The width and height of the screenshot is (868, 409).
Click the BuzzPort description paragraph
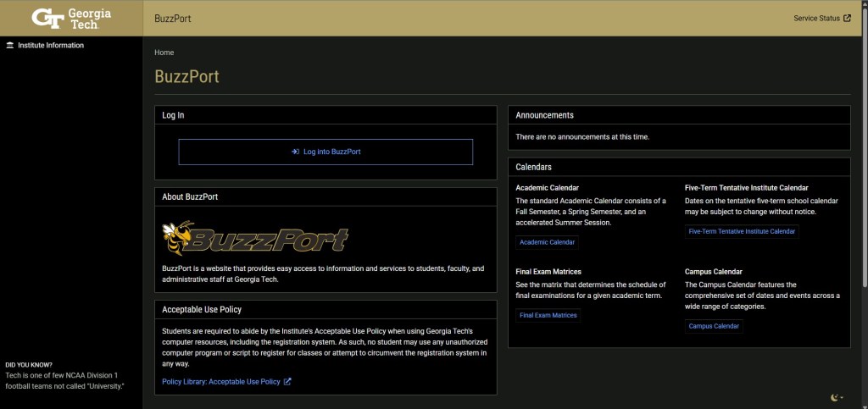[x=323, y=274]
